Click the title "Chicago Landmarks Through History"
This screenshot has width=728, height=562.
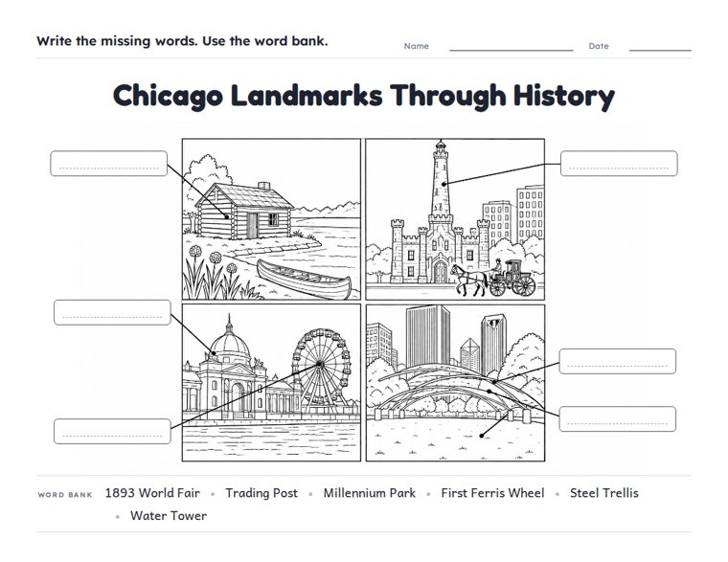pyautogui.click(x=364, y=96)
